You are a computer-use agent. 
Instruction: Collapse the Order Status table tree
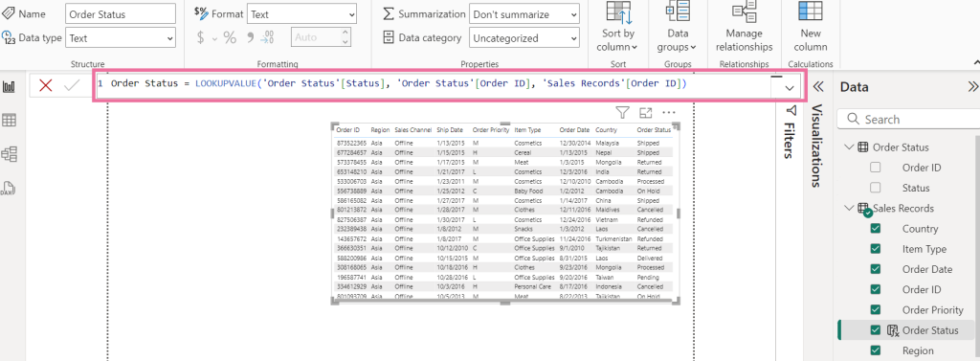pos(848,147)
